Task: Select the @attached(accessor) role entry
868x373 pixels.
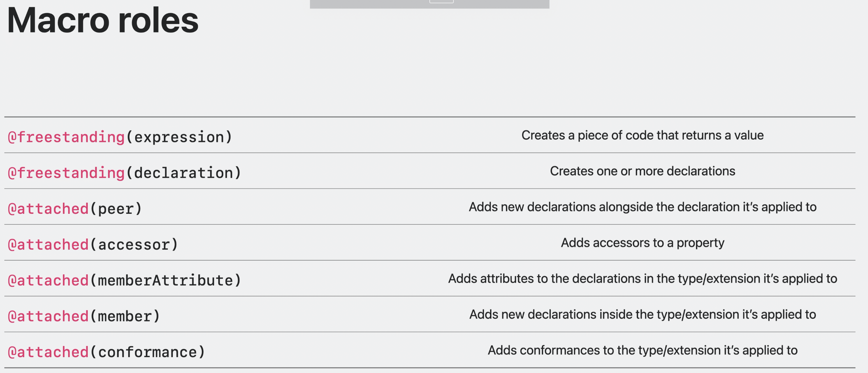Action: click(93, 244)
